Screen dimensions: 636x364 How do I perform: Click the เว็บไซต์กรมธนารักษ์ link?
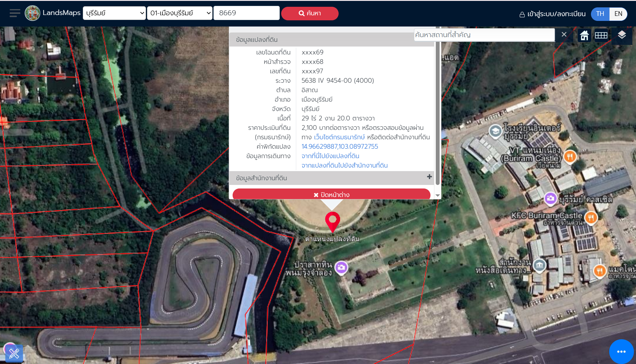[x=339, y=137]
